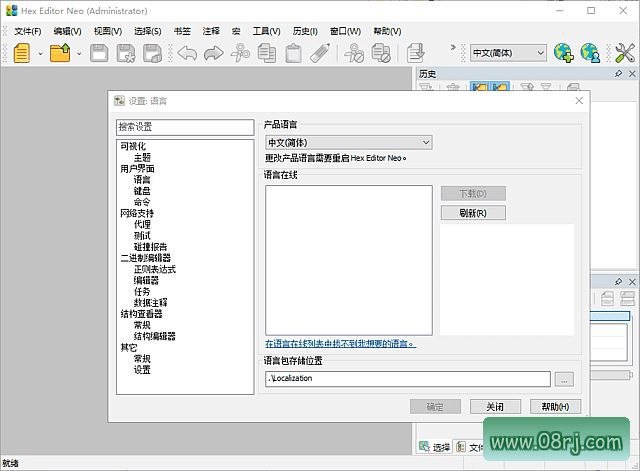Click the empty 语言在线 list box
Image resolution: width=640 pixels, height=471 pixels.
click(349, 260)
